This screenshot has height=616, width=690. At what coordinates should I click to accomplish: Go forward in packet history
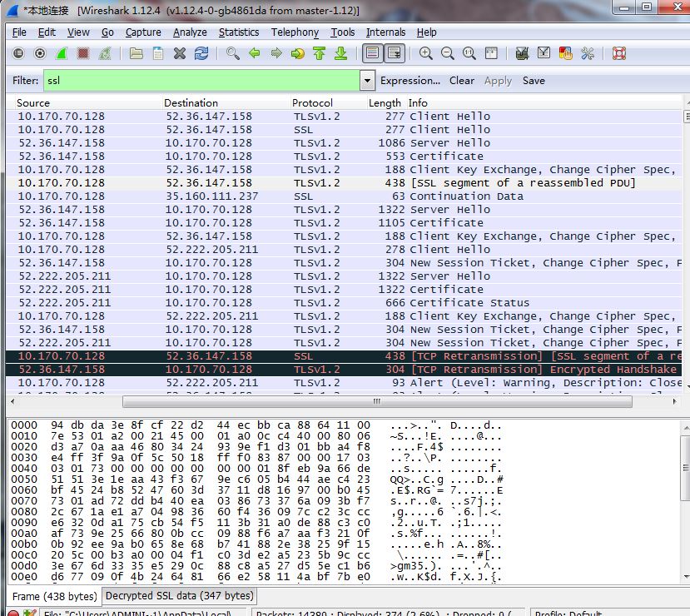276,53
